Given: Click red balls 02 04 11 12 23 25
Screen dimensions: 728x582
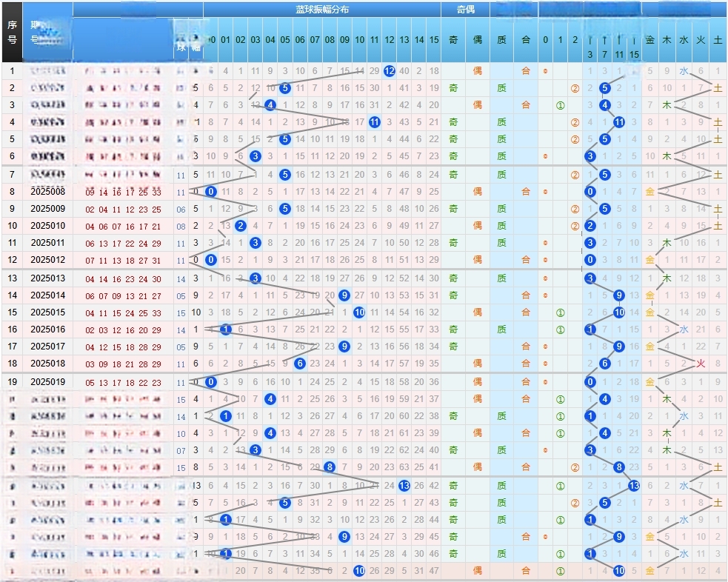Looking at the screenshot, I should 123,210.
